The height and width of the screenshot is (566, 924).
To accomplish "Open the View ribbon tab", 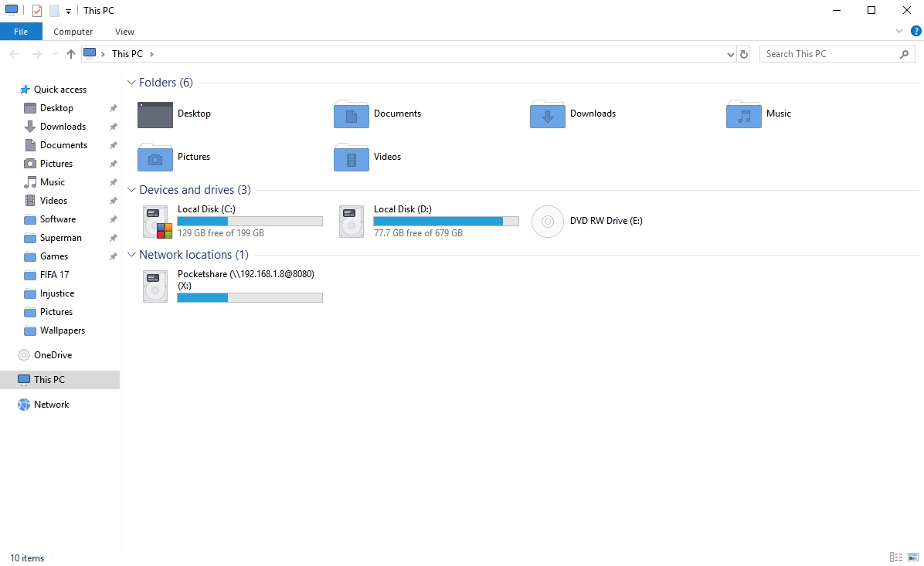I will point(124,32).
